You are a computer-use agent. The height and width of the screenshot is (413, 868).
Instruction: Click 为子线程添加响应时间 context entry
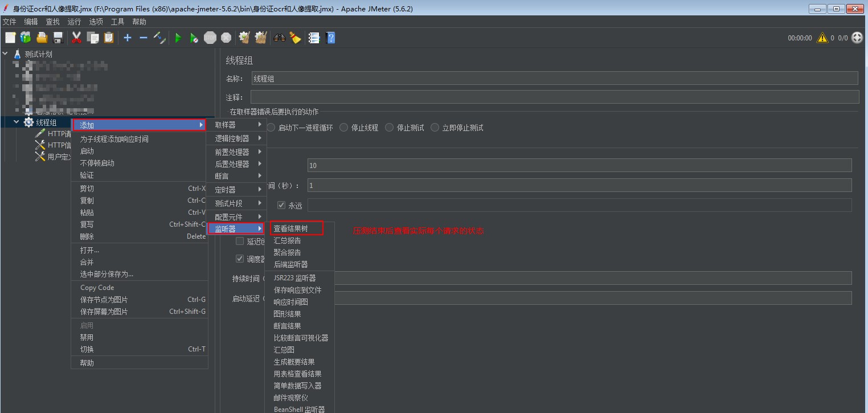coord(139,139)
